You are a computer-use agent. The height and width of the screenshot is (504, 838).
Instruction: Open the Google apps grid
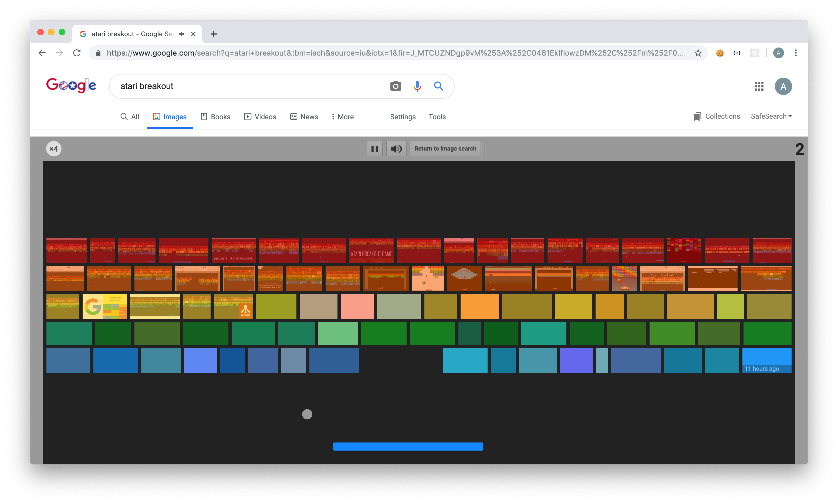(x=759, y=86)
